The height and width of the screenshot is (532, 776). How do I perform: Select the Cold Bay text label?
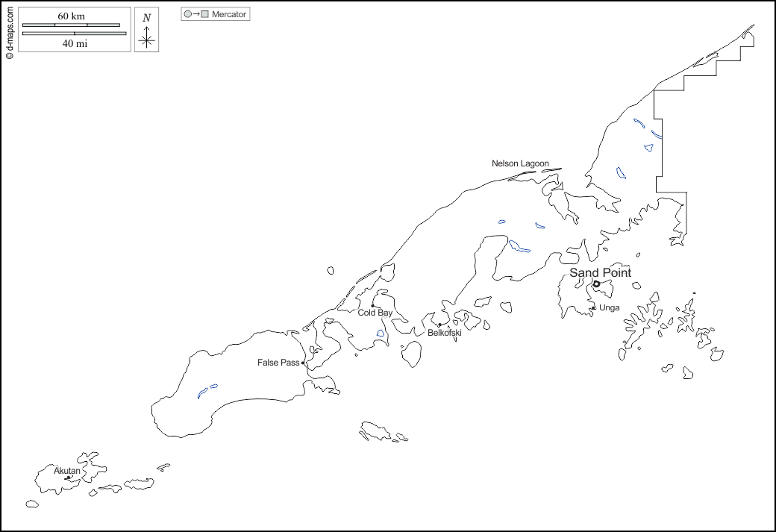point(375,313)
